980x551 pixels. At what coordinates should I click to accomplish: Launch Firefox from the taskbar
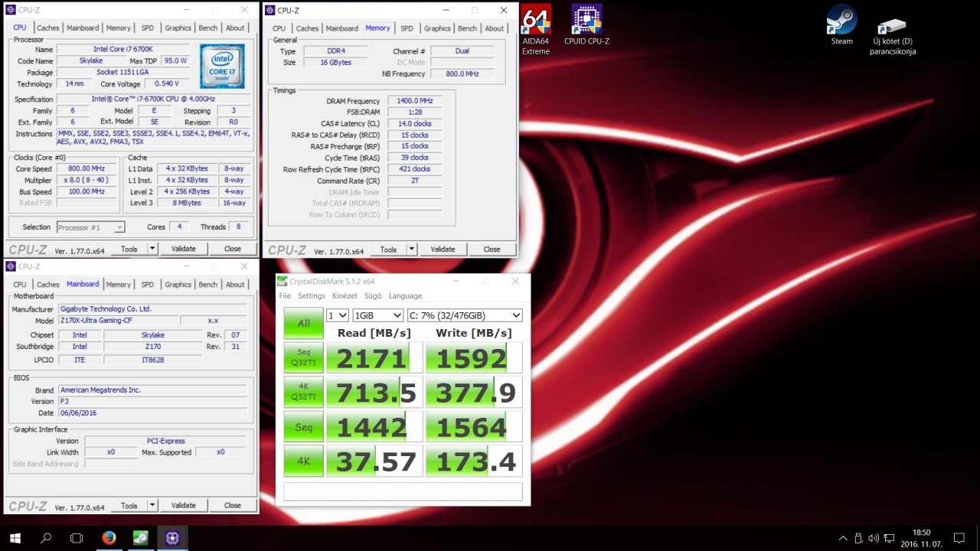109,538
